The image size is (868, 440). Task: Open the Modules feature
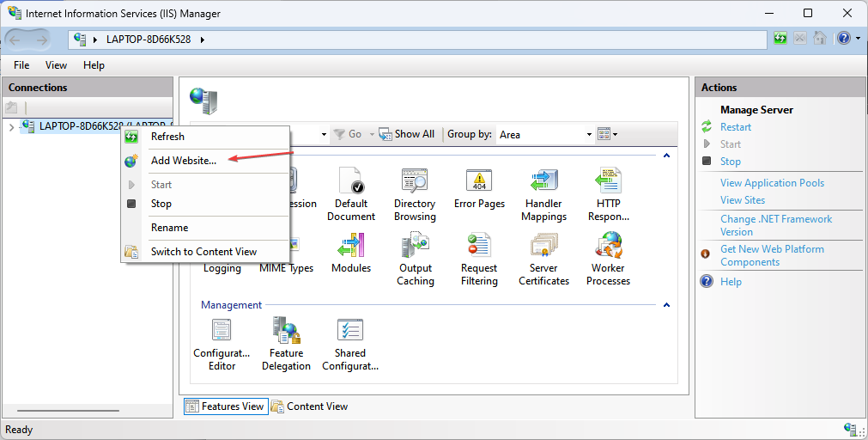click(x=351, y=253)
